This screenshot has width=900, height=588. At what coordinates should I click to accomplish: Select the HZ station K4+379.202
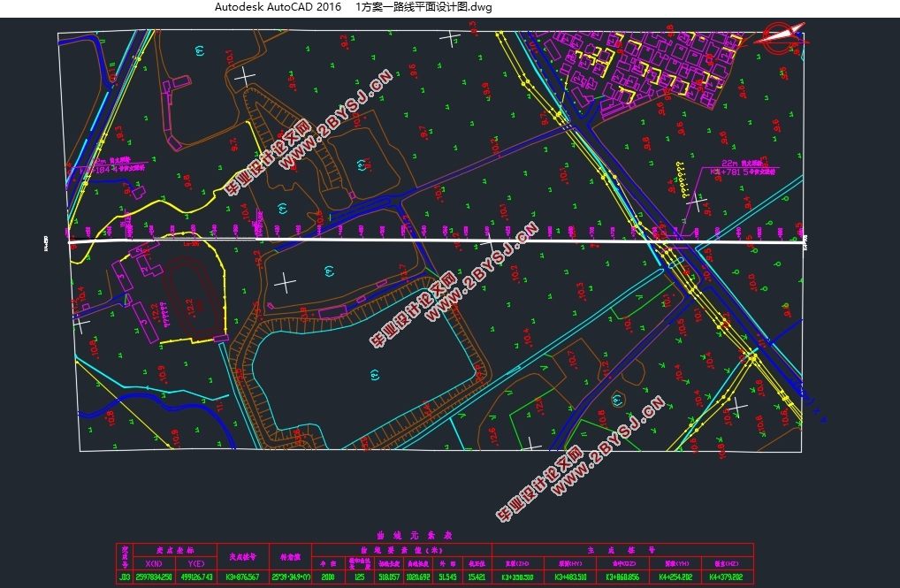pyautogui.click(x=728, y=577)
